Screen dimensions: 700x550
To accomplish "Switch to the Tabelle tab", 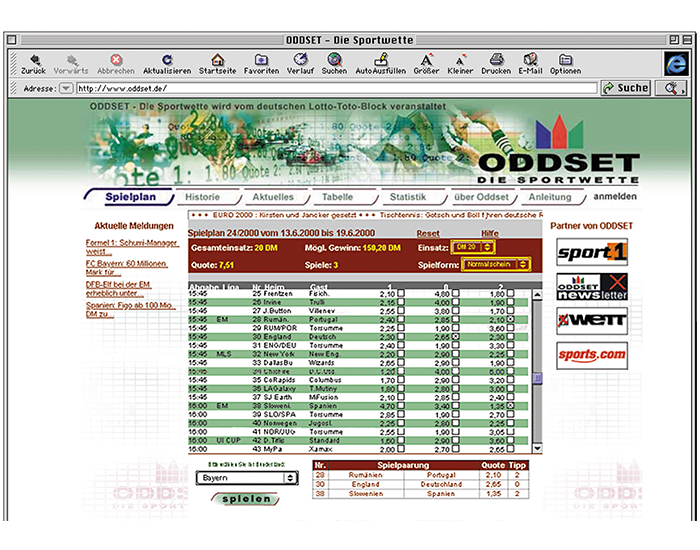I will pyautogui.click(x=338, y=197).
